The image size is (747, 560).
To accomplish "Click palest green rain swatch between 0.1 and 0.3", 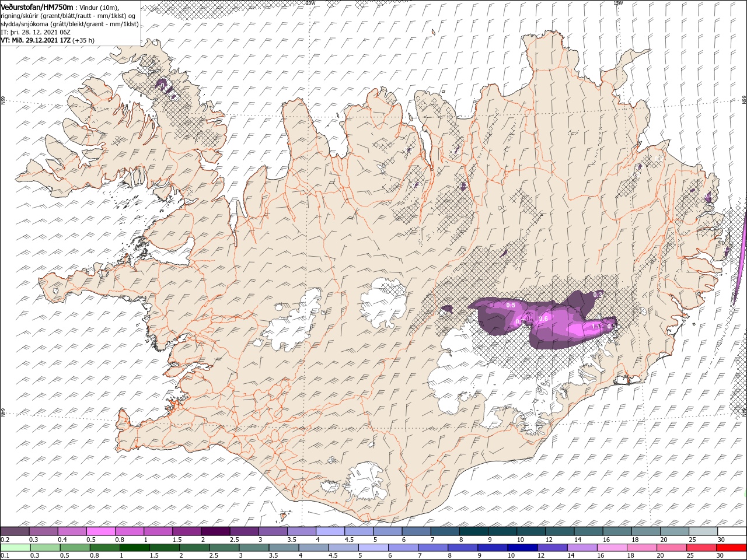I will click(16, 547).
